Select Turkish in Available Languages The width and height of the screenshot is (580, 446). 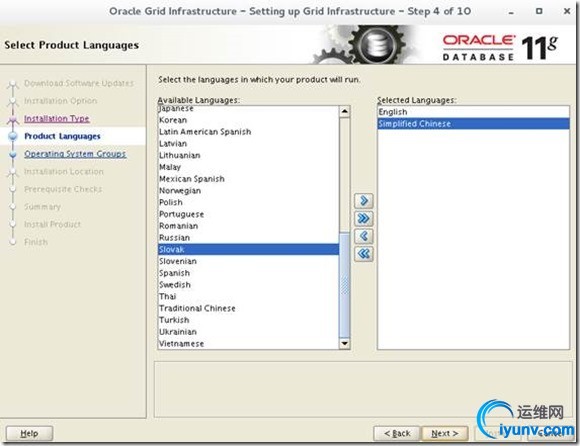pos(248,320)
